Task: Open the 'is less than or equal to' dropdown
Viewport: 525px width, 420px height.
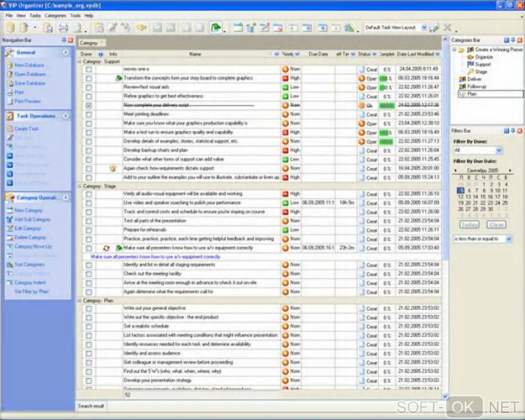Action: click(x=509, y=239)
